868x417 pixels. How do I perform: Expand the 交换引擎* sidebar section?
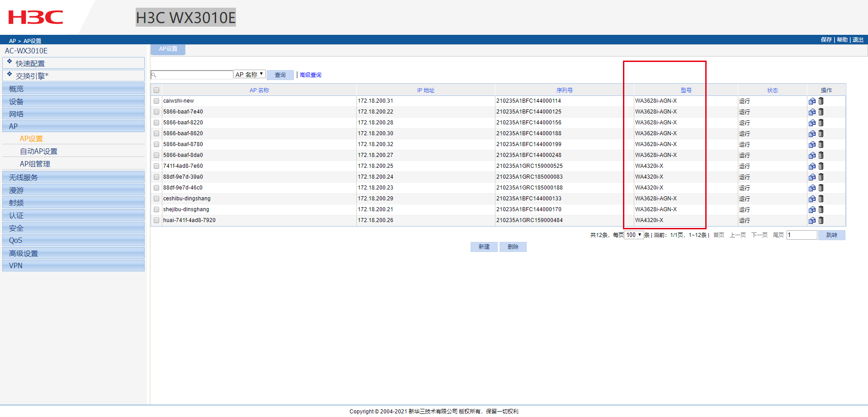point(74,76)
